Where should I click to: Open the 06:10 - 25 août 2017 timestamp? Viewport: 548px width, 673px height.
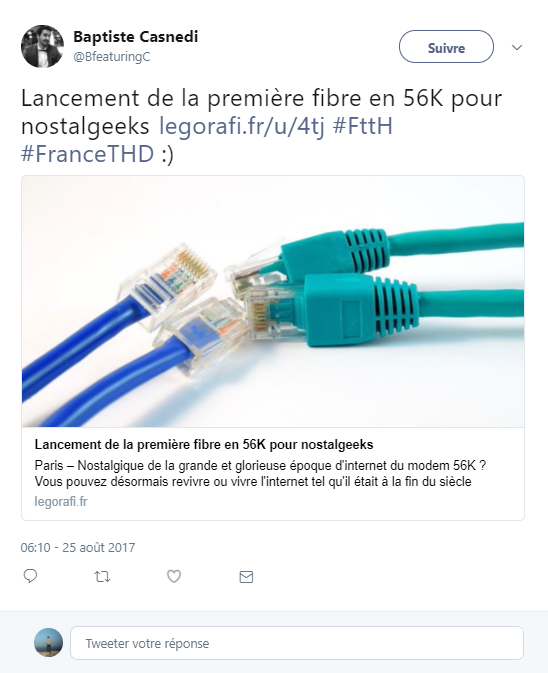[78, 548]
